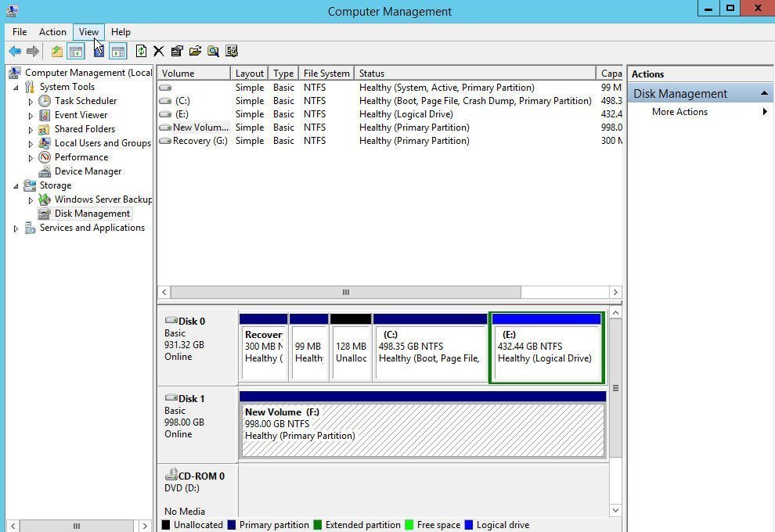Open More Actions in Actions pane
Image resolution: width=775 pixels, height=532 pixels.
[679, 112]
